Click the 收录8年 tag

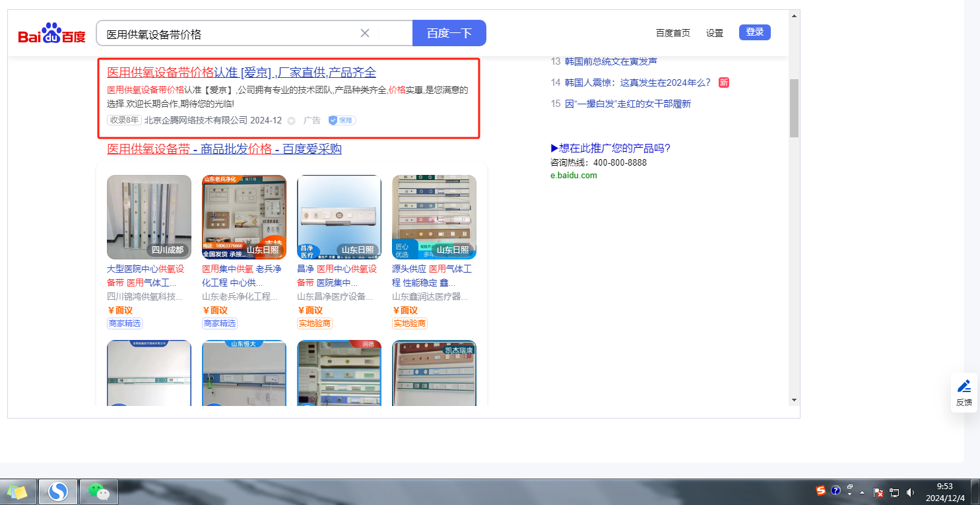coord(124,120)
